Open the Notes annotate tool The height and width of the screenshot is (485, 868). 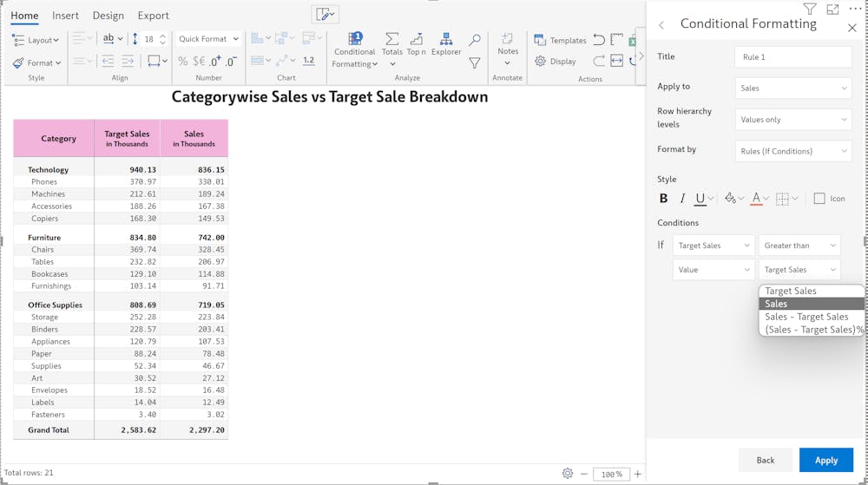point(508,39)
